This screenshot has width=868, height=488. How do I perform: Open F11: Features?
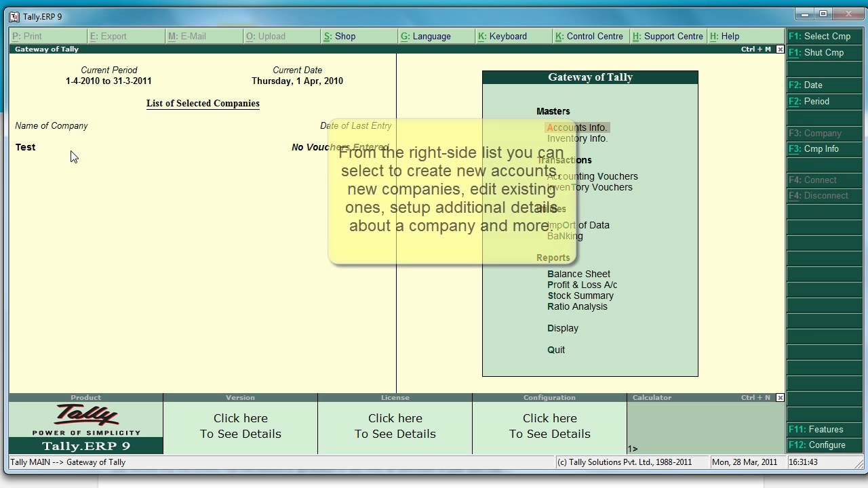[x=825, y=430]
